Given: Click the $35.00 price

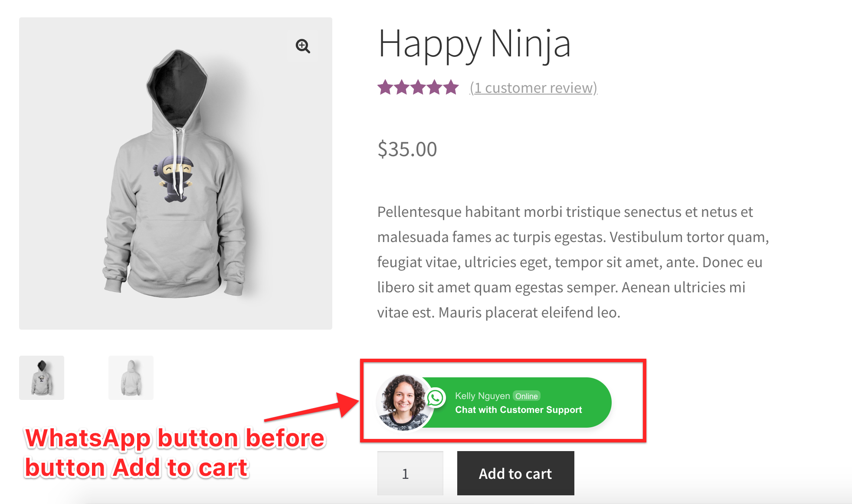Looking at the screenshot, I should tap(407, 149).
